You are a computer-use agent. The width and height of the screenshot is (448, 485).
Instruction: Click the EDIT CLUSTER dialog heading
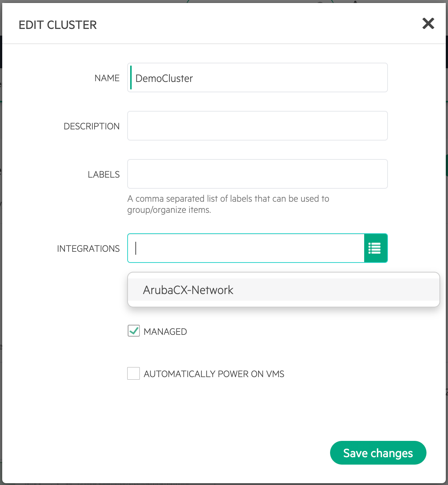57,25
